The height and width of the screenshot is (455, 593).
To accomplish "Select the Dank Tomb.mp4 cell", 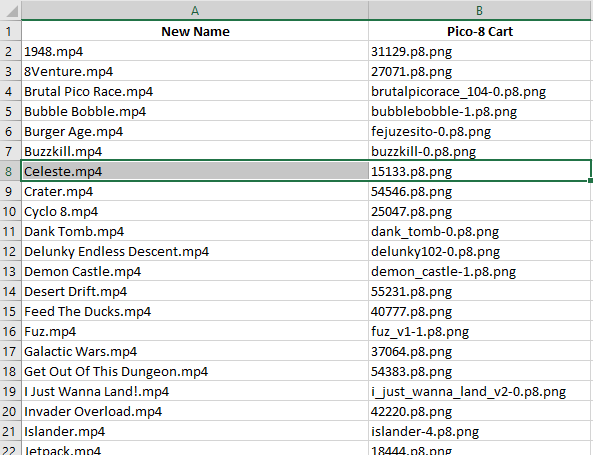I will coord(195,231).
